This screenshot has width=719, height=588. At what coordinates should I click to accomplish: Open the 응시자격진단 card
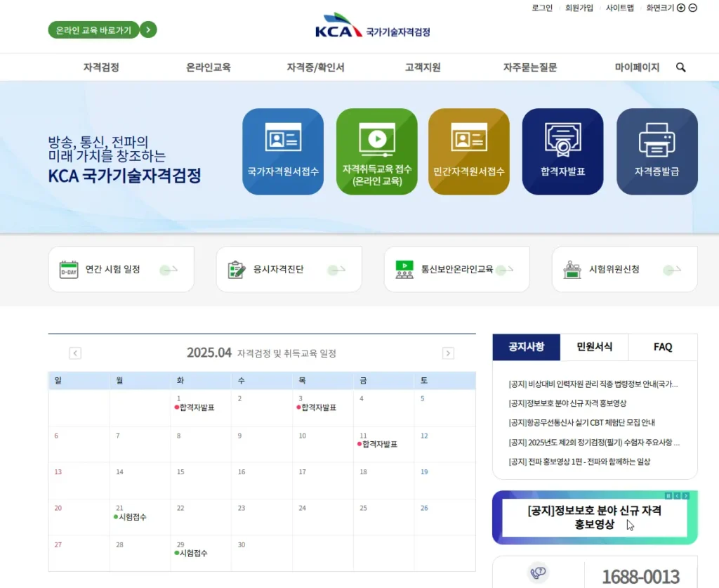tap(289, 269)
